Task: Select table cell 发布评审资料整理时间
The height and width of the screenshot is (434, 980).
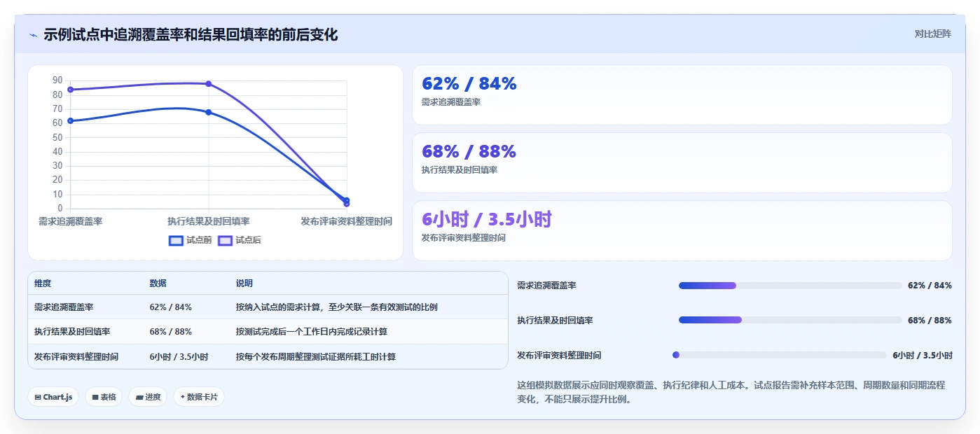Action: (x=76, y=356)
